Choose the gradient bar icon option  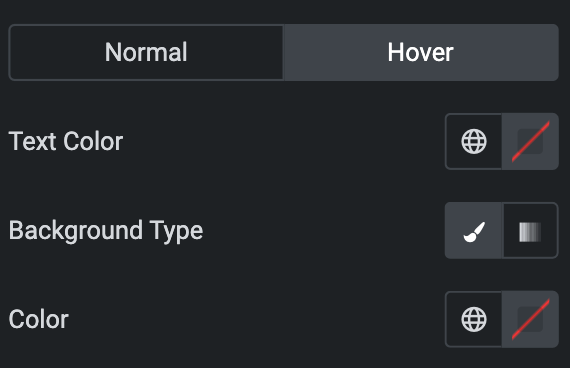[530, 232]
